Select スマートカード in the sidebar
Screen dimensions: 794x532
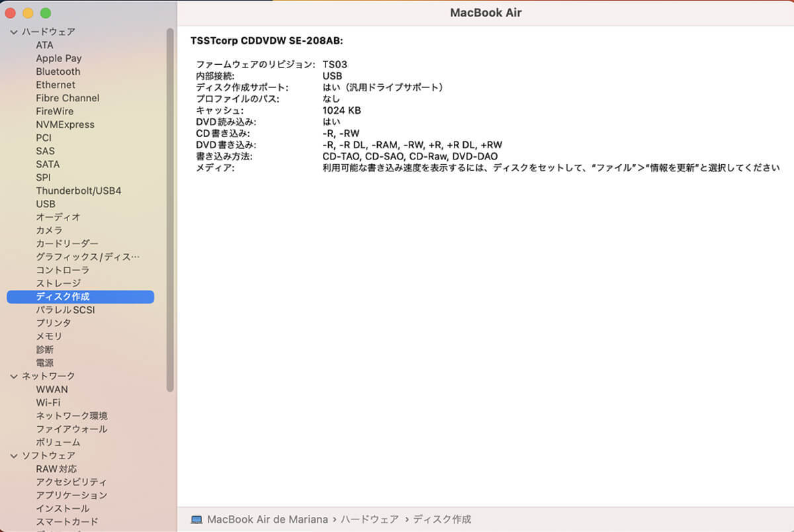[x=67, y=521]
